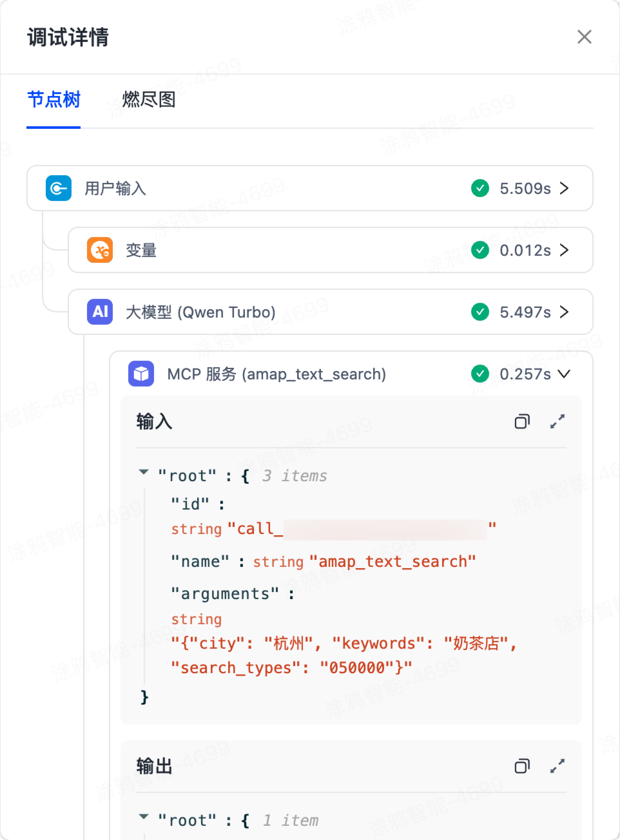The width and height of the screenshot is (620, 840).
Task: Click the 用户输入 success status checkmark
Action: pyautogui.click(x=480, y=188)
